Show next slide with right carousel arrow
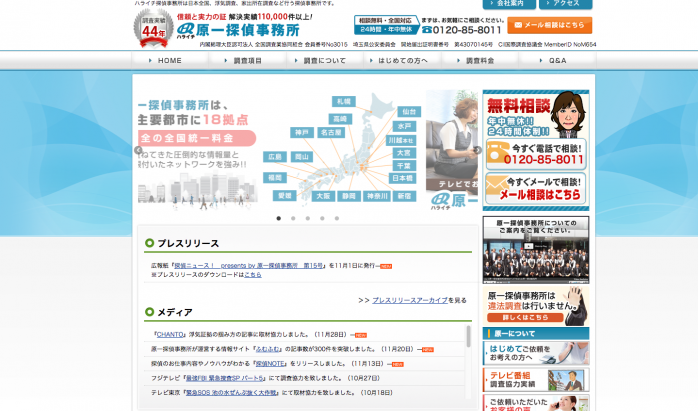The image size is (698, 411). [478, 150]
